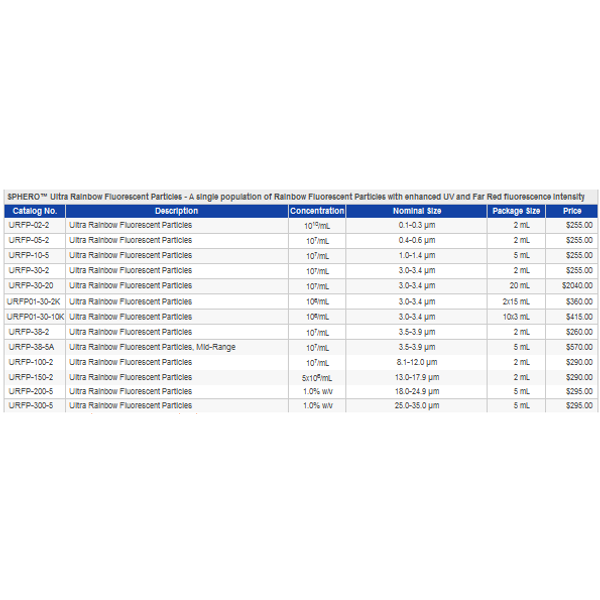Screen dimensions: 600x600
Task: Select catalog number URFP01-30-2K
Action: (x=34, y=302)
